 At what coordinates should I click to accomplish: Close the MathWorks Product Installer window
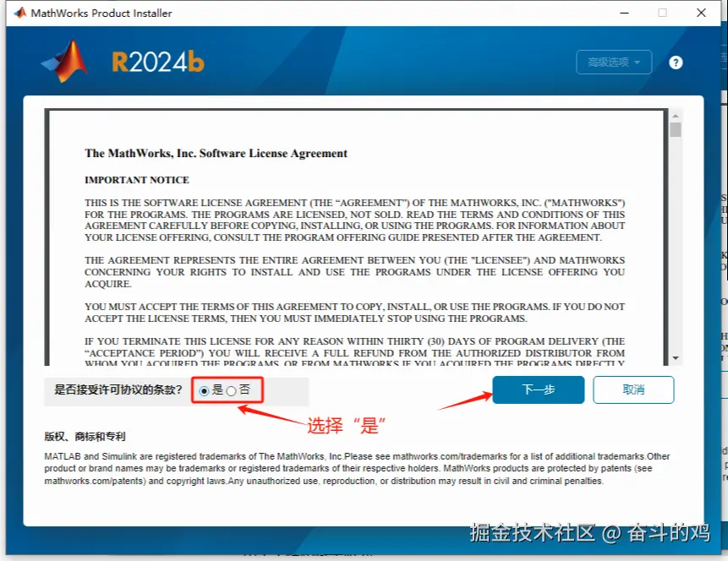coord(701,13)
